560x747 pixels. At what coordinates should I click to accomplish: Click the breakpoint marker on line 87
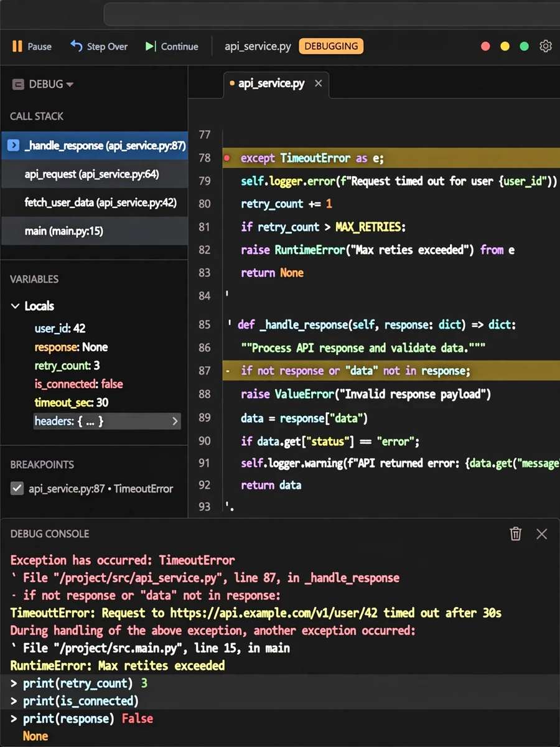pos(226,371)
